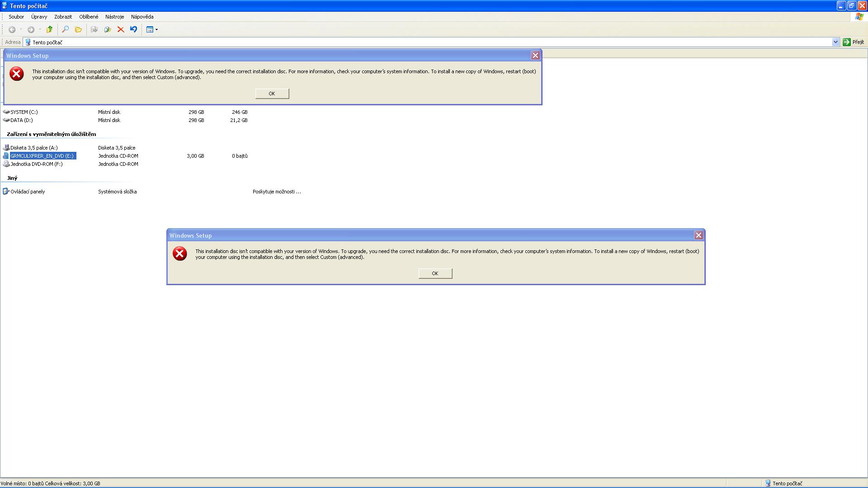The width and height of the screenshot is (868, 488).
Task: Click the Copy To folder icon
Action: 108,29
